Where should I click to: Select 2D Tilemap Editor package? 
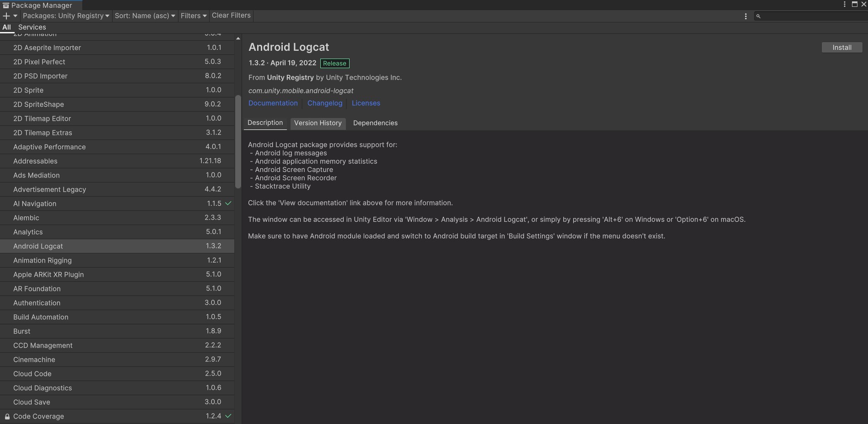point(117,118)
